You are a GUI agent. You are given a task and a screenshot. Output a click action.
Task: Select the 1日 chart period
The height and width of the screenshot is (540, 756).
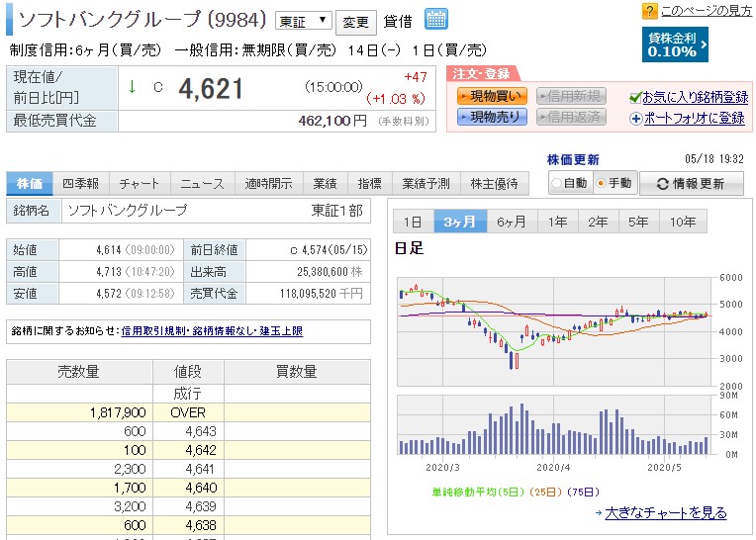414,222
